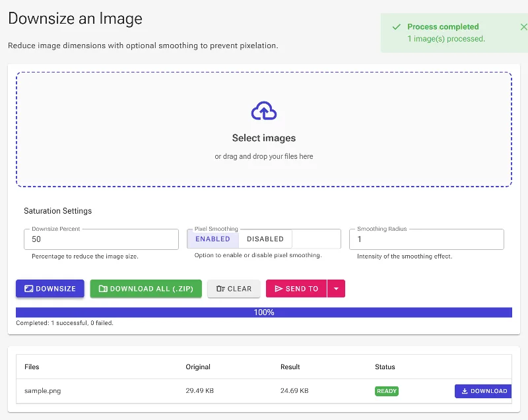
Task: Download the sample.png result
Action: pyautogui.click(x=483, y=391)
